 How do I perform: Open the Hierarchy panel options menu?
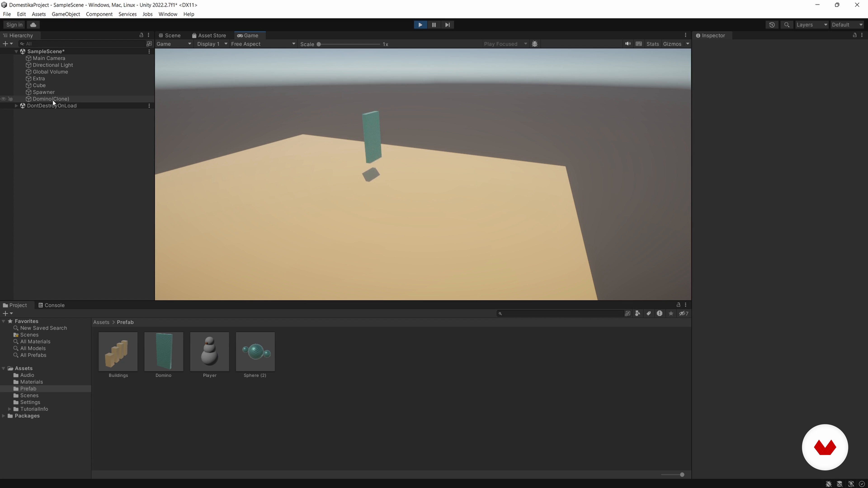[149, 35]
